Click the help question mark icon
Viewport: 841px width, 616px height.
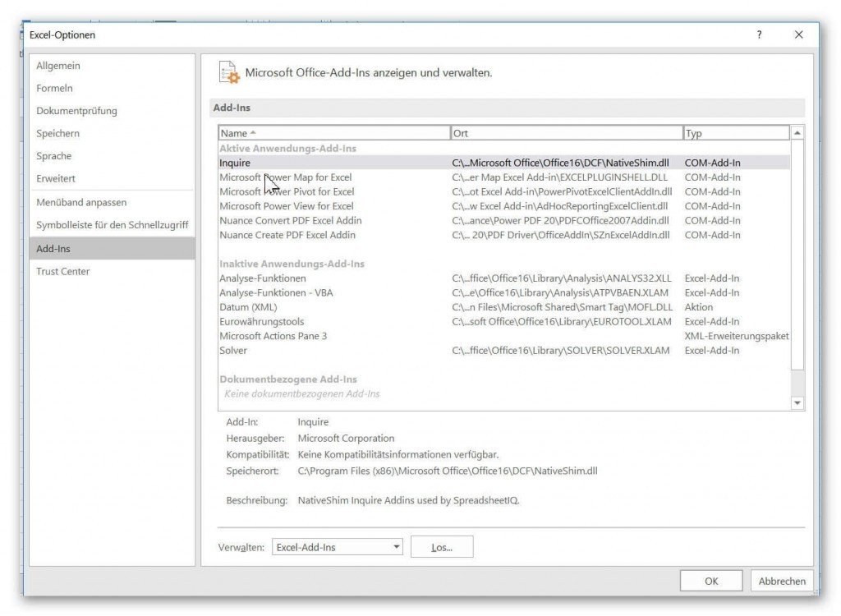click(x=759, y=34)
